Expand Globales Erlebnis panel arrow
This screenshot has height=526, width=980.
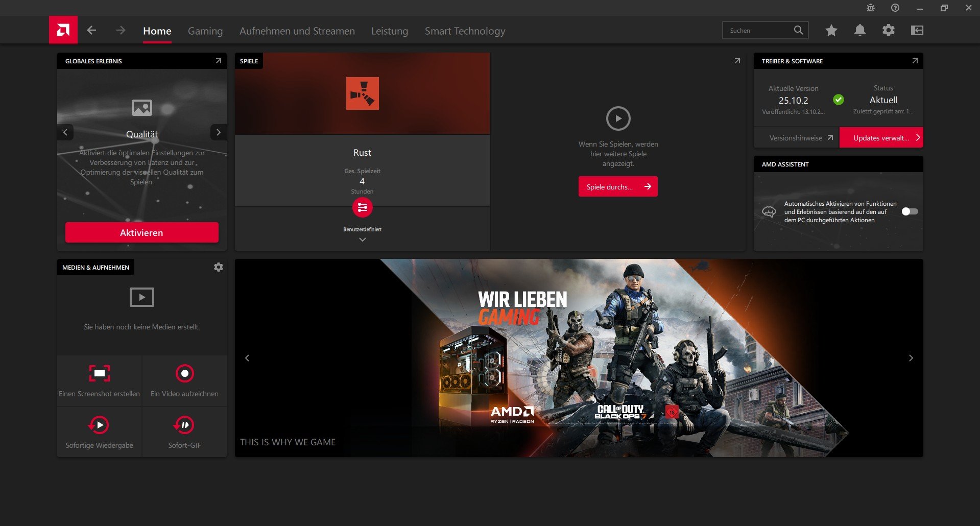[218, 61]
